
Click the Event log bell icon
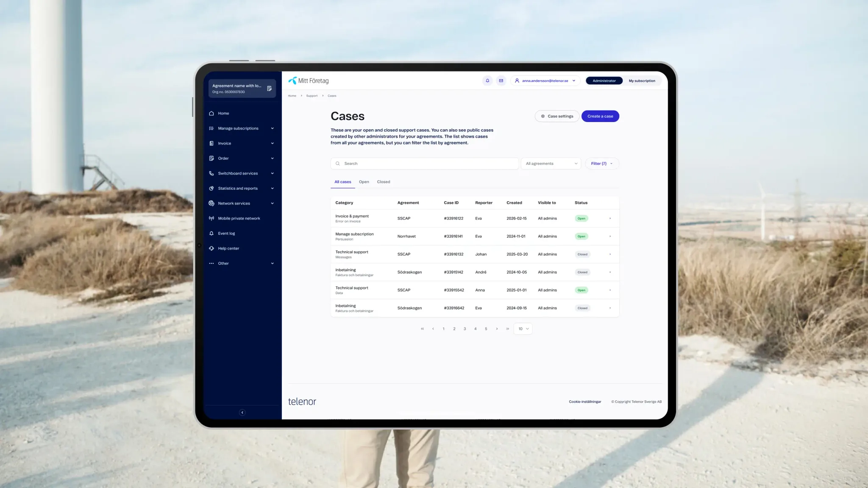pos(211,233)
